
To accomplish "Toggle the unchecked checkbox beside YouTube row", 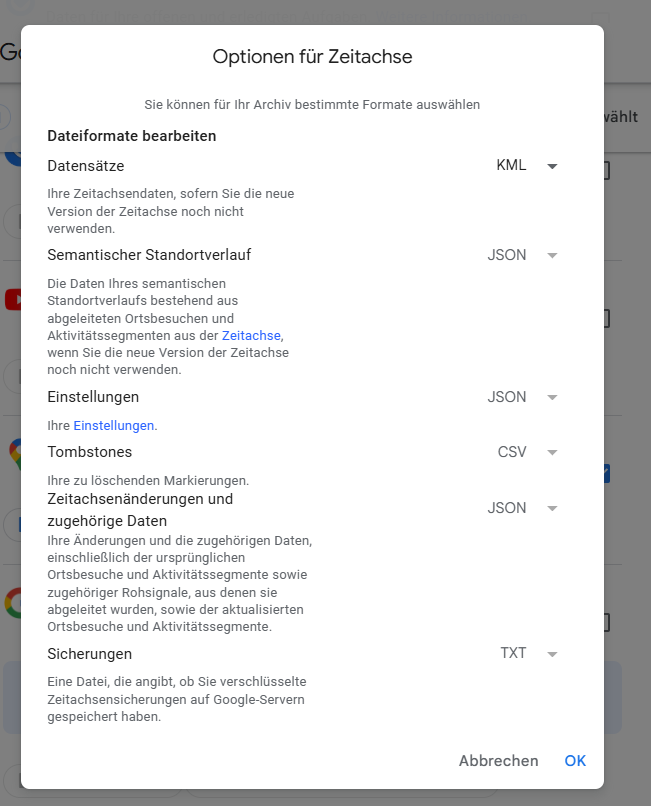I will [607, 319].
